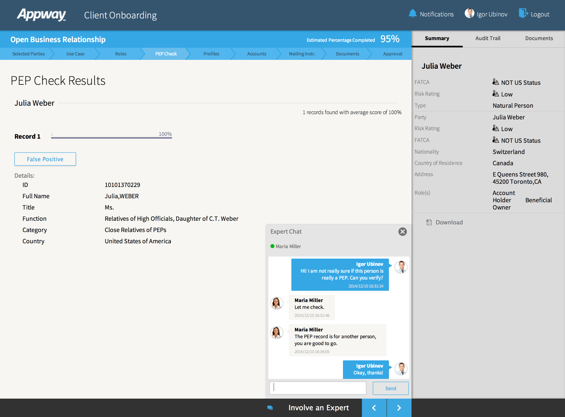Click 'Client Onboarding' header text
The image size is (565, 417).
(x=120, y=15)
